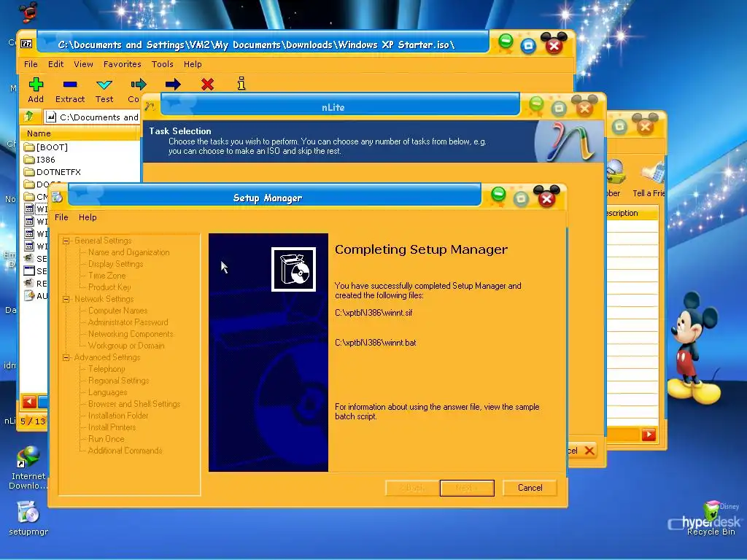Collapse the General Settings tree node
Viewport: 747px width, 560px height.
pyautogui.click(x=66, y=241)
